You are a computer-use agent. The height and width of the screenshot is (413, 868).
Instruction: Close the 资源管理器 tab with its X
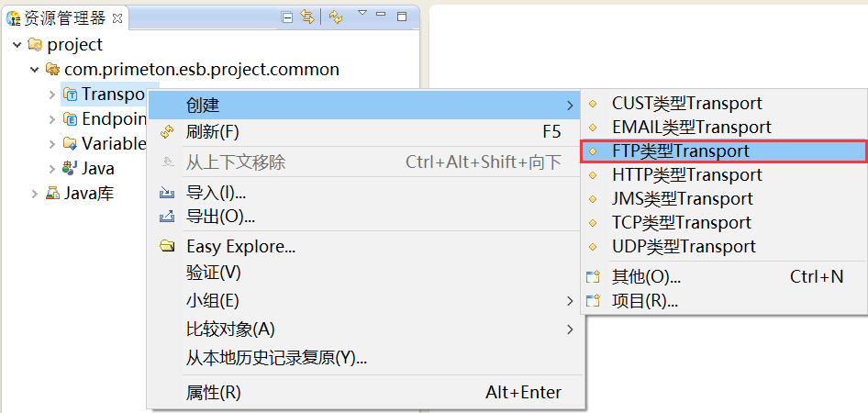116,17
